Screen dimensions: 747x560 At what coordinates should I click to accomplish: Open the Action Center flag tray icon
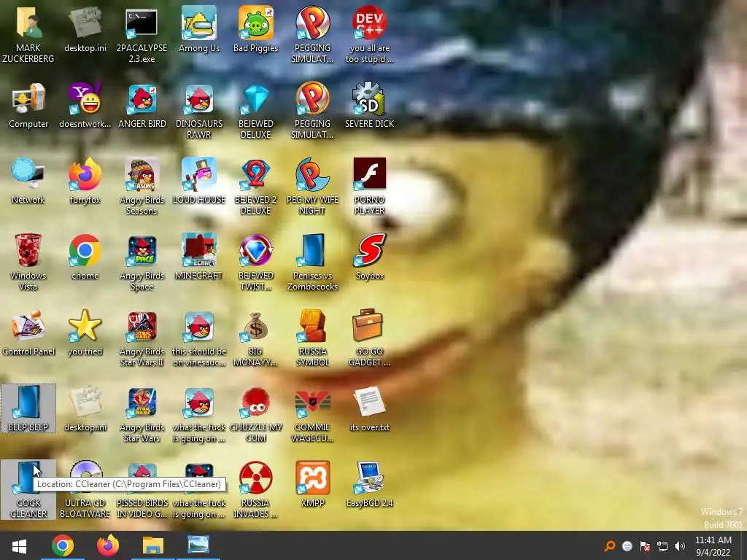pos(645,546)
